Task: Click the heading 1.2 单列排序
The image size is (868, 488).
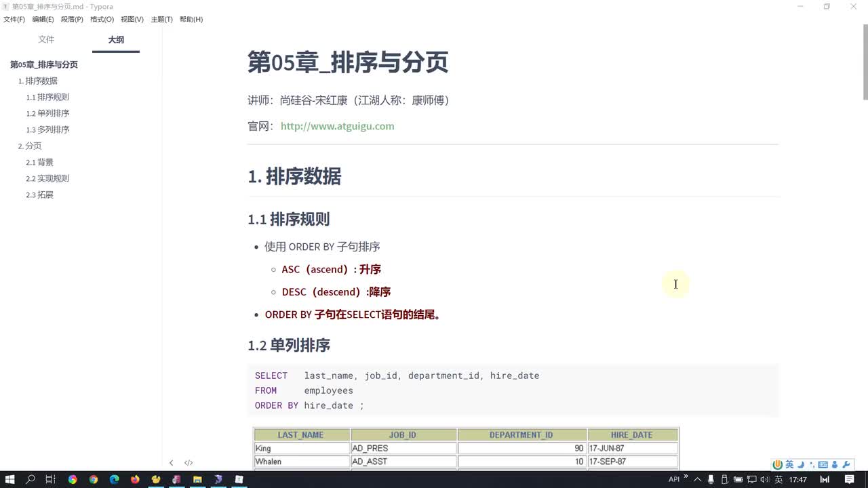Action: pos(289,345)
